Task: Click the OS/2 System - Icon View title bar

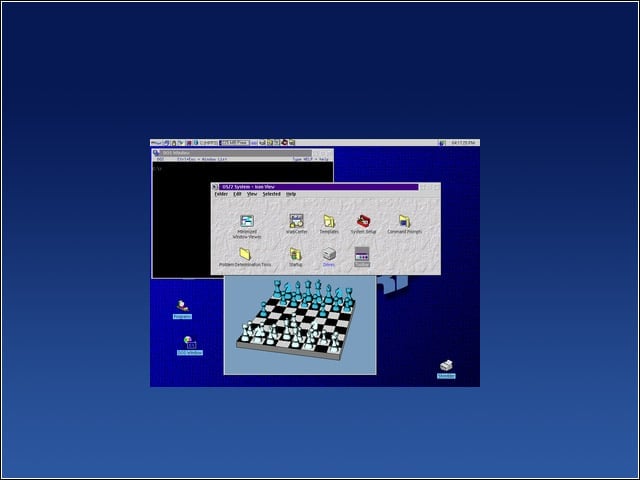Action: 318,187
